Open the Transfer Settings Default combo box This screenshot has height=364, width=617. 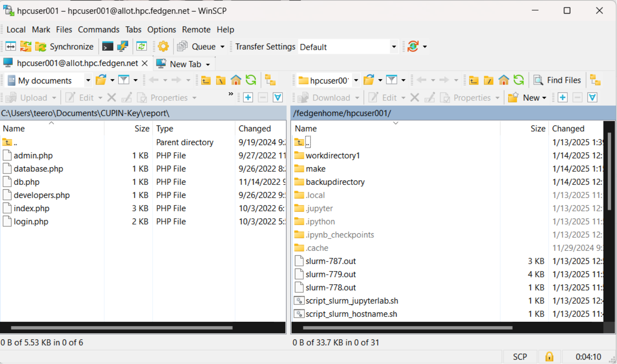pos(348,47)
